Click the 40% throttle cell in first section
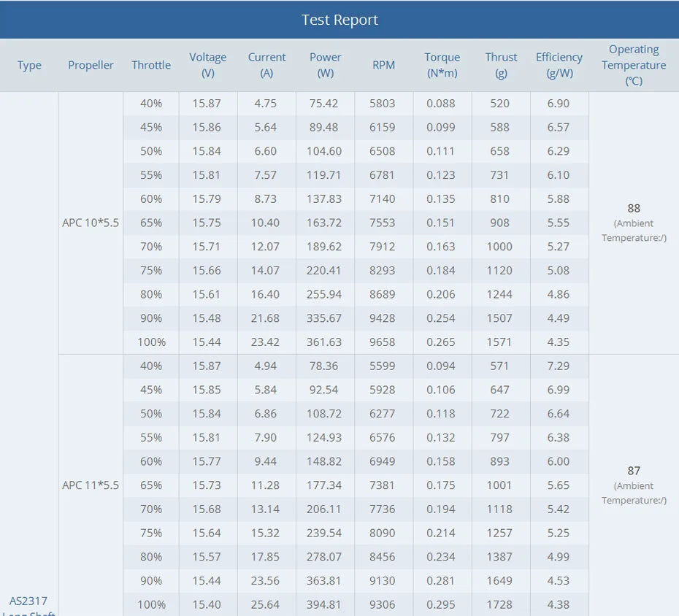Screen dimensions: 679x616 pyautogui.click(x=151, y=103)
